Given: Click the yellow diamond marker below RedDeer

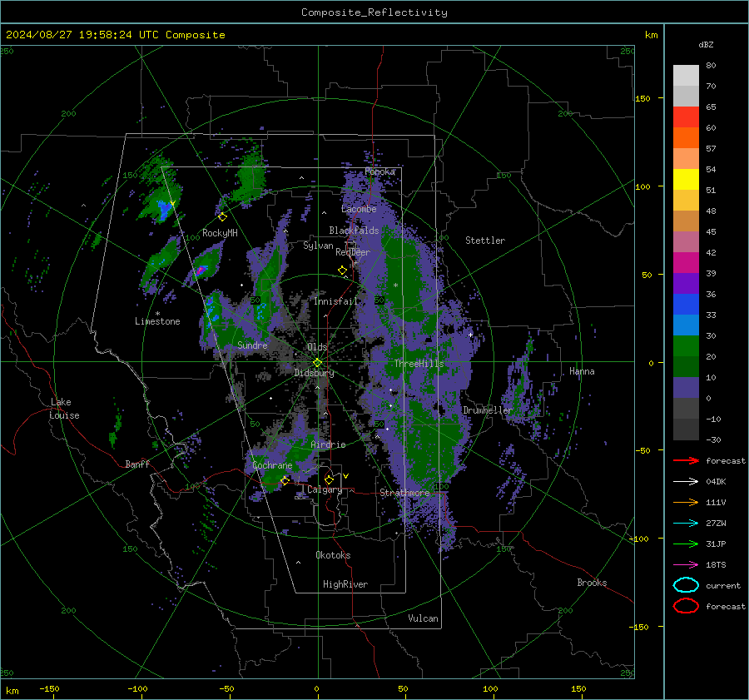Looking at the screenshot, I should click(x=342, y=271).
